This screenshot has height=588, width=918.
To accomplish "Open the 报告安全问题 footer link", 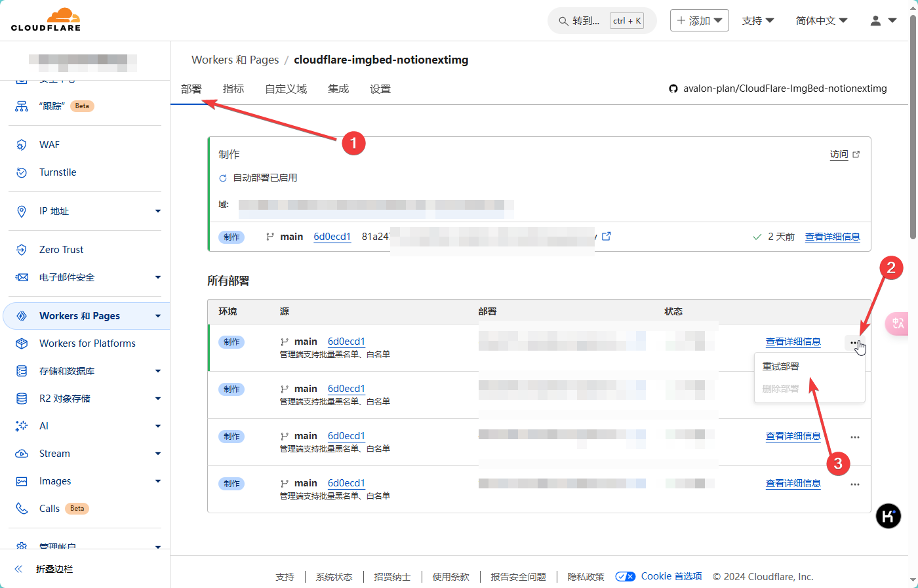I will 519,577.
